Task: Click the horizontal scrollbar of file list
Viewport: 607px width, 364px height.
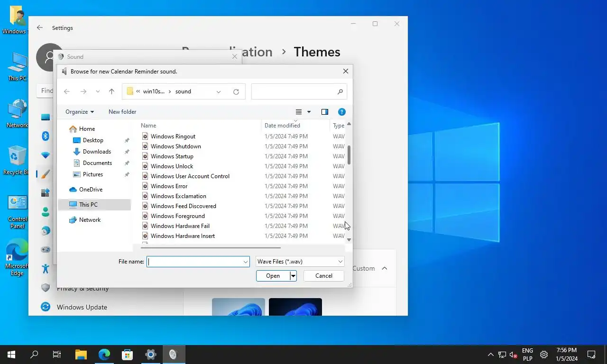Action: tap(211, 247)
